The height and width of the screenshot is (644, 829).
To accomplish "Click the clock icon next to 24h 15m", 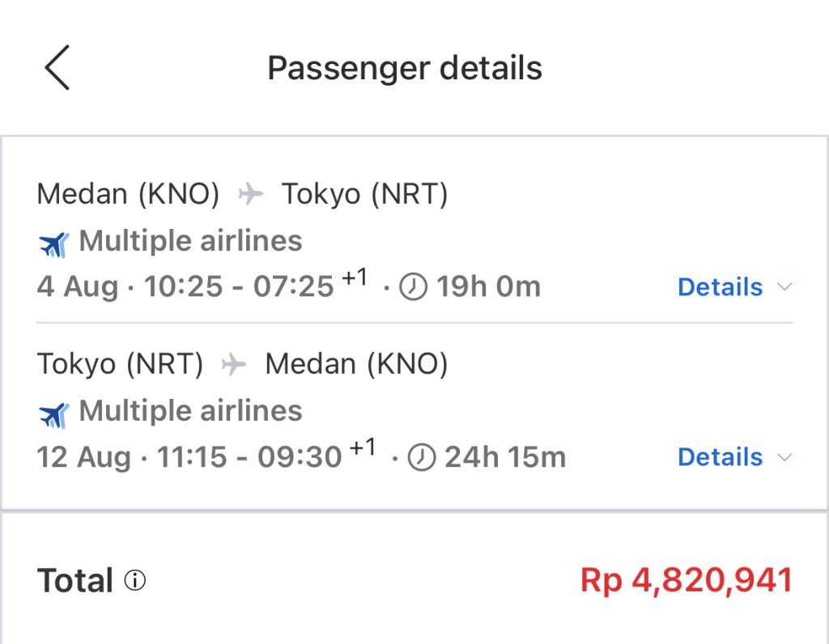I will (x=421, y=457).
